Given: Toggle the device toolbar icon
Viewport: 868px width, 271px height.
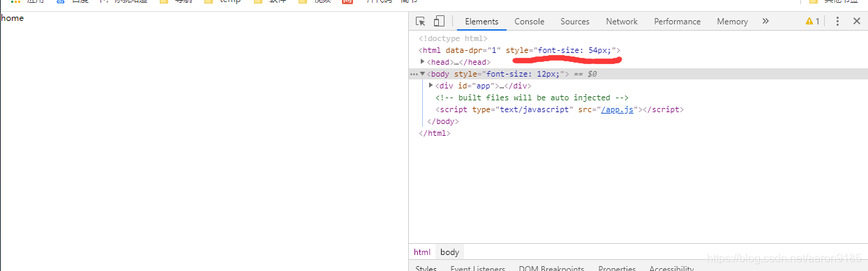Looking at the screenshot, I should click(439, 22).
